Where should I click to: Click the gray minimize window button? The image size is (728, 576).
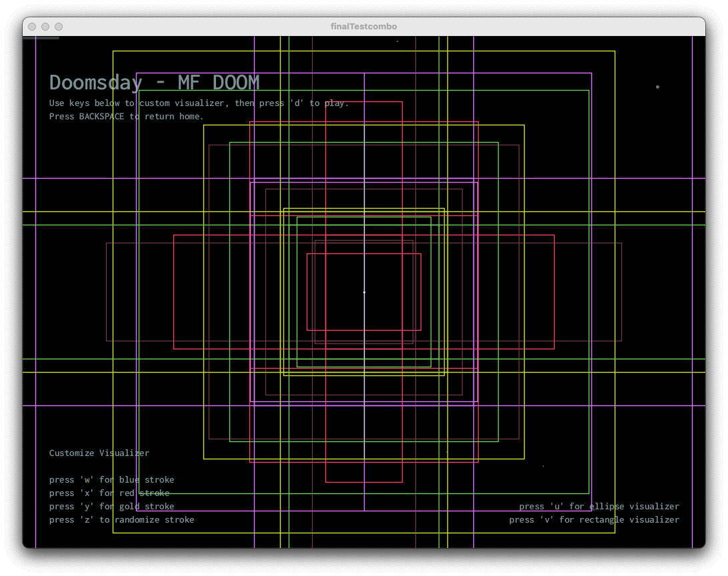(x=45, y=27)
